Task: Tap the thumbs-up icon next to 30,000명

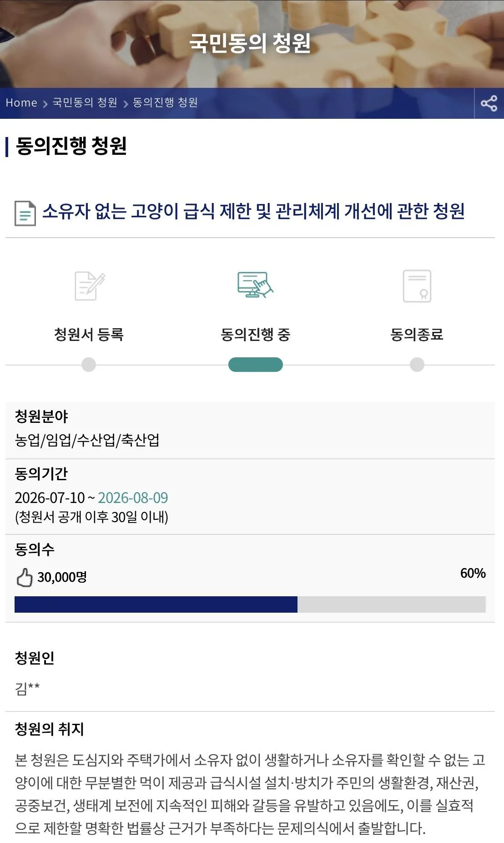Action: click(x=25, y=577)
